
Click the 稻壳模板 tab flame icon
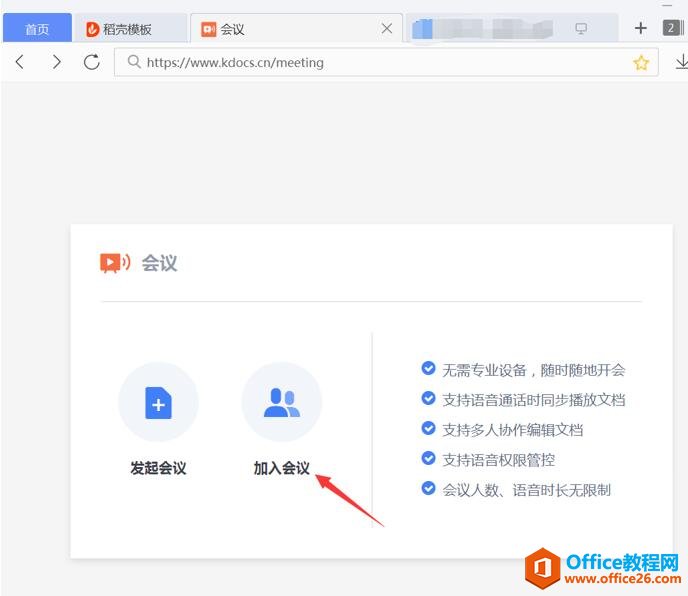click(92, 29)
